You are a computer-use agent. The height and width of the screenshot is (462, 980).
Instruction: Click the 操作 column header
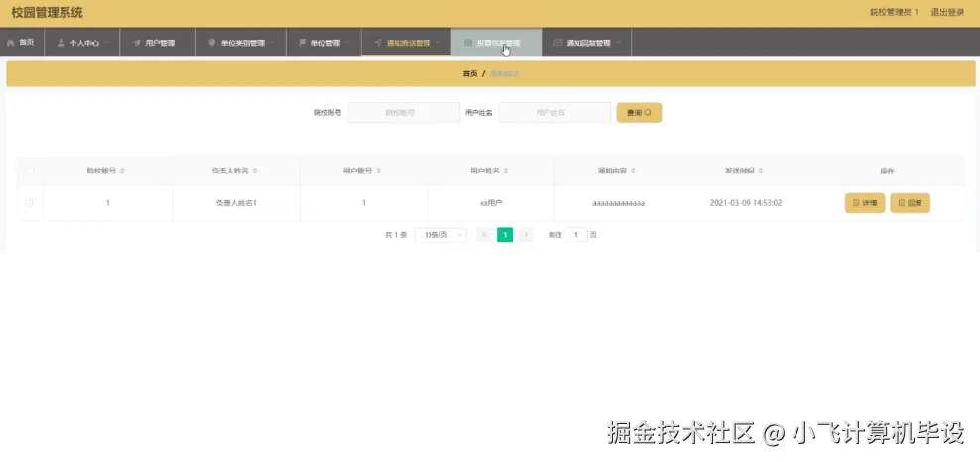pos(888,171)
